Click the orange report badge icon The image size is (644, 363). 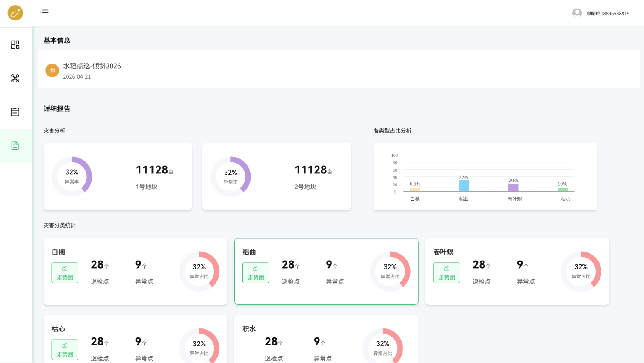pos(52,70)
